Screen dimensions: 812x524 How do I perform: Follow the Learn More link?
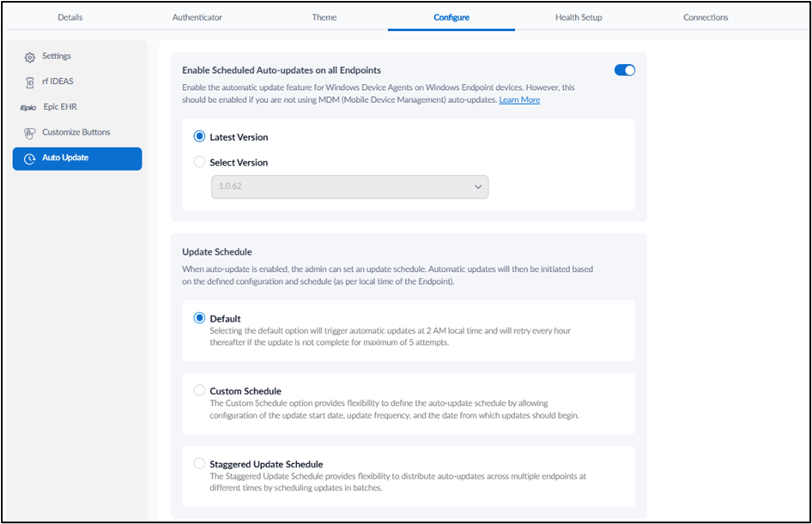[519, 99]
